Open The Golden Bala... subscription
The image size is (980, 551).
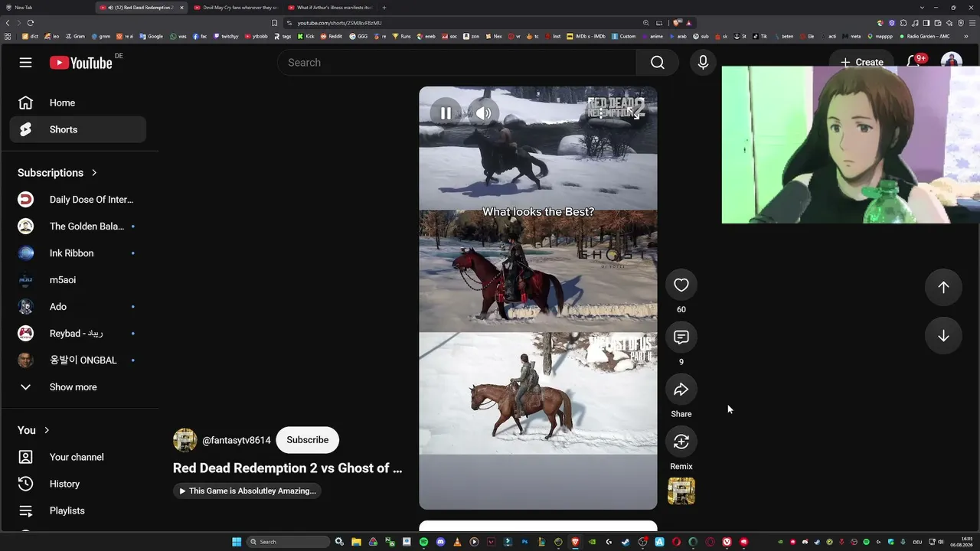(x=77, y=227)
